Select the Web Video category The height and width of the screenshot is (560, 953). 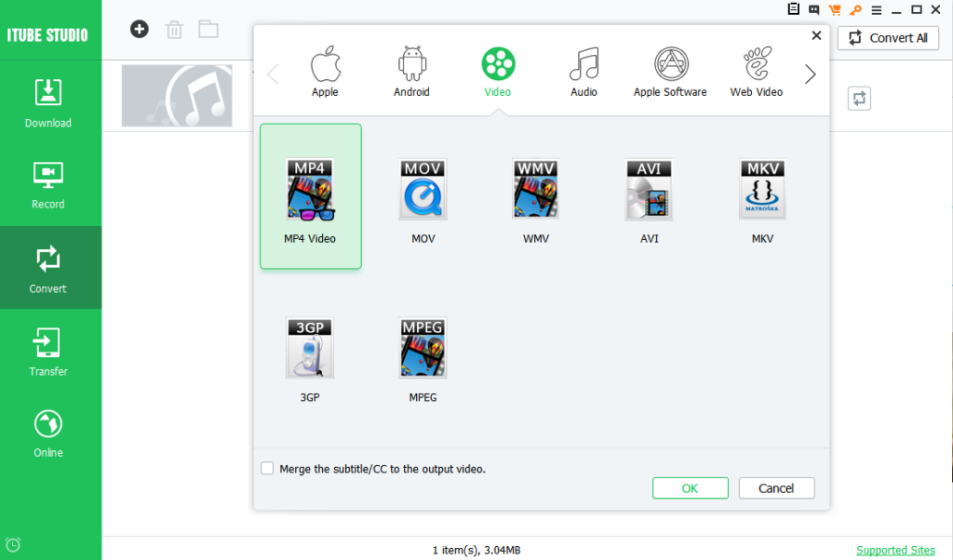[x=757, y=71]
